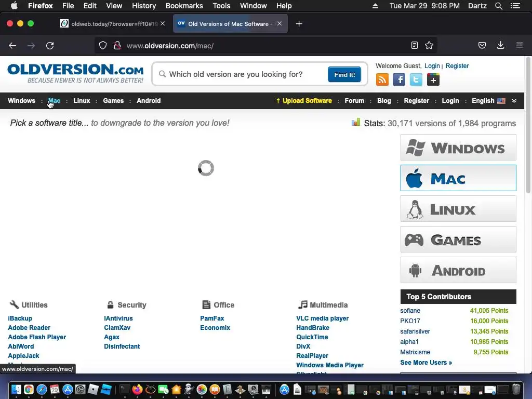Screen dimensions: 532x399
Task: Toggle reader view icon in address bar
Action: pos(414,46)
